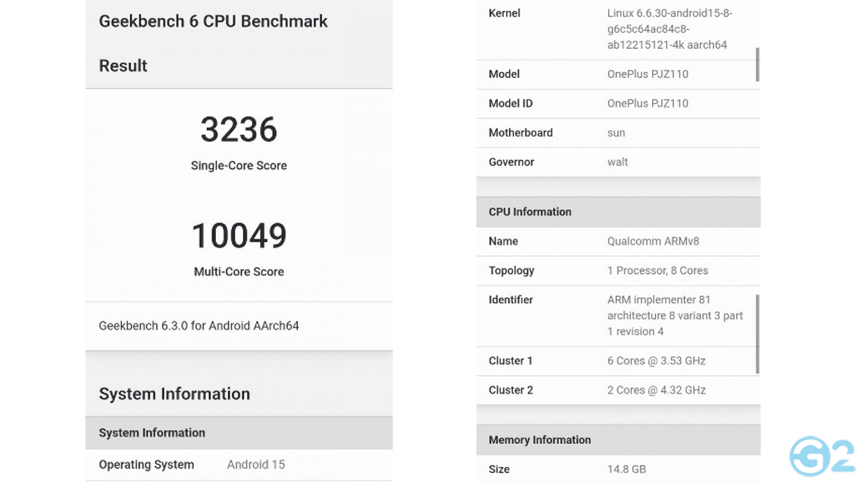Select the Operating System Android 15 row
Image resolution: width=868 pixels, height=483 pixels.
[x=239, y=464]
